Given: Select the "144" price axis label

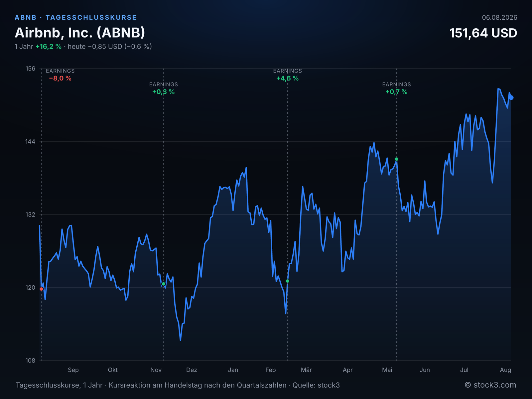Looking at the screenshot, I should (30, 142).
